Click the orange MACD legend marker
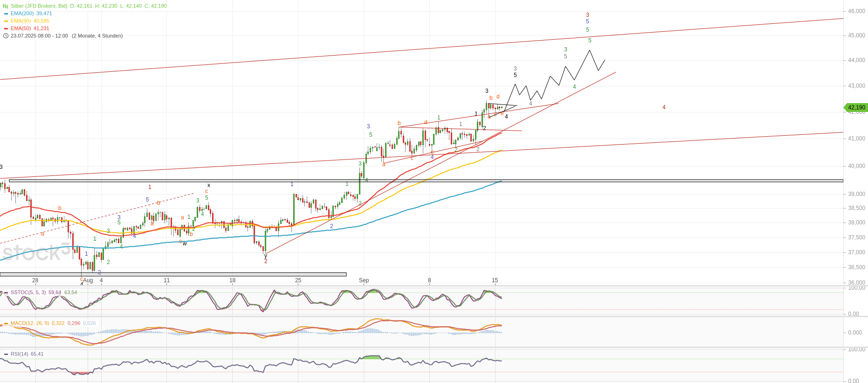This screenshot has width=868, height=383. coord(6,323)
